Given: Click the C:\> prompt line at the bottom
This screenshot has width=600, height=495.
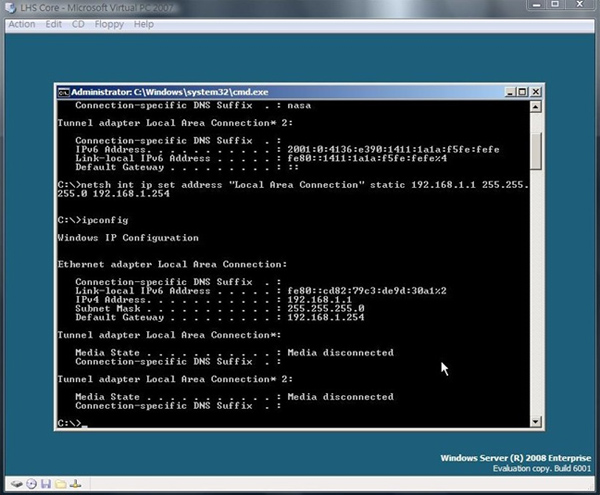Looking at the screenshot, I should pos(72,424).
